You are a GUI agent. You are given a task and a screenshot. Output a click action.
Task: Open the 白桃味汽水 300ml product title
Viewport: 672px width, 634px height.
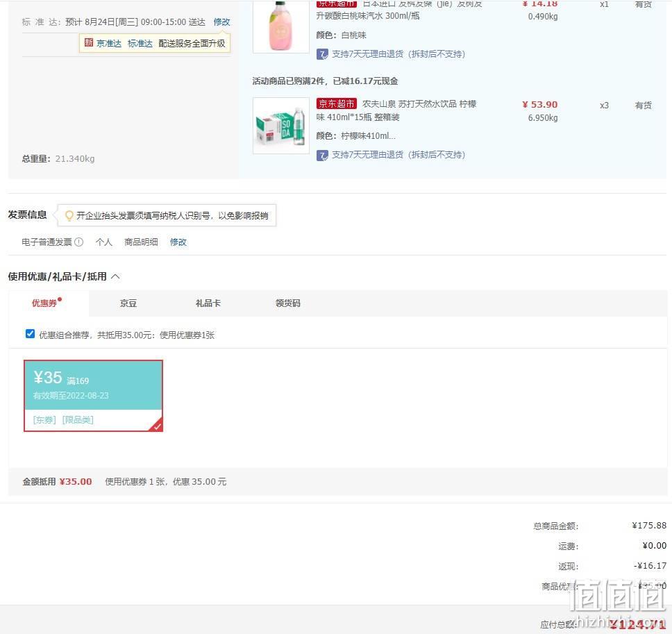(399, 10)
